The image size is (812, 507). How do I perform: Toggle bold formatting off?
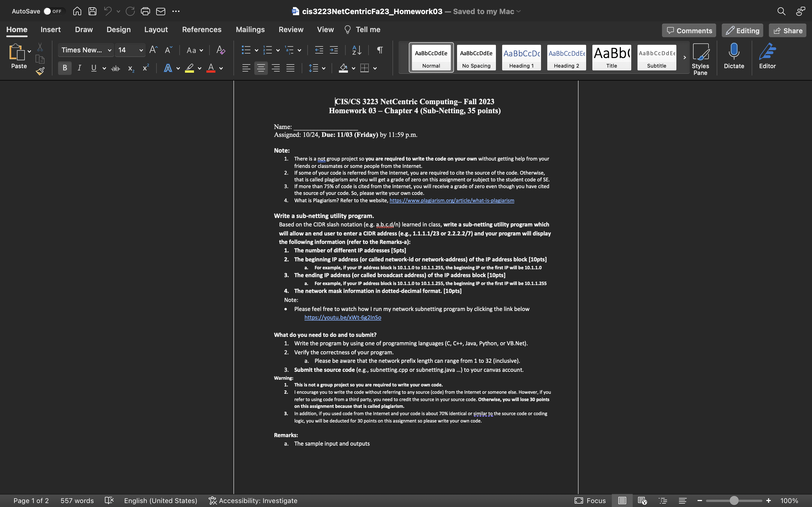click(x=65, y=68)
